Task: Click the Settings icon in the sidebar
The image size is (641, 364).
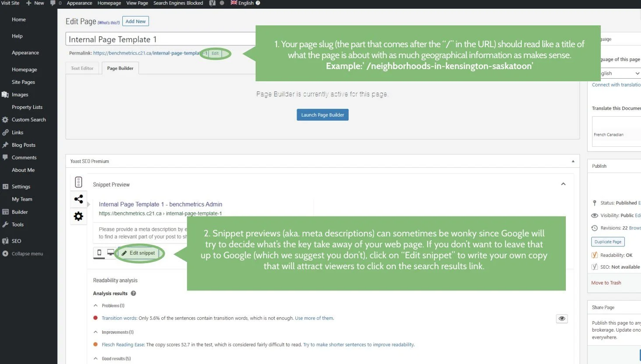Action: (x=5, y=187)
